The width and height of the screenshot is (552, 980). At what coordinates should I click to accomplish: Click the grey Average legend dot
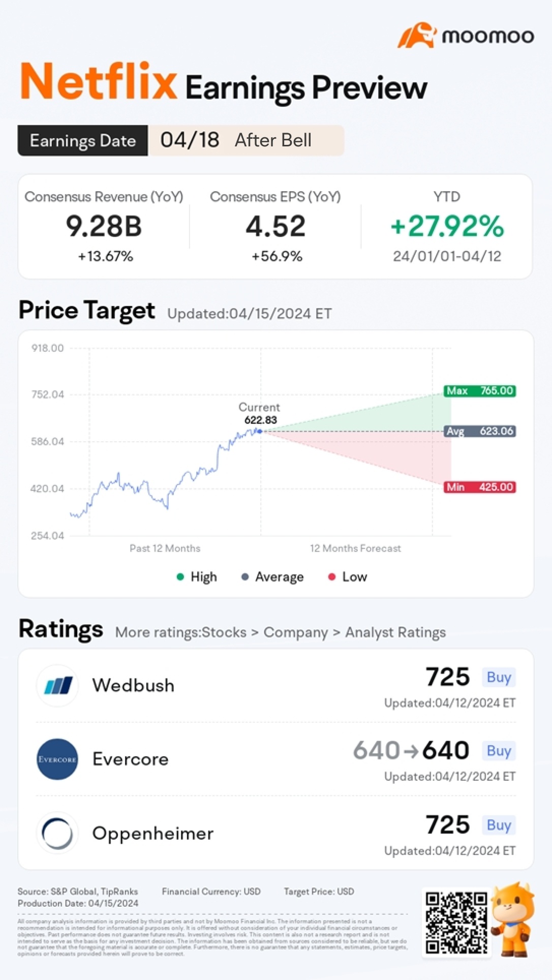245,577
